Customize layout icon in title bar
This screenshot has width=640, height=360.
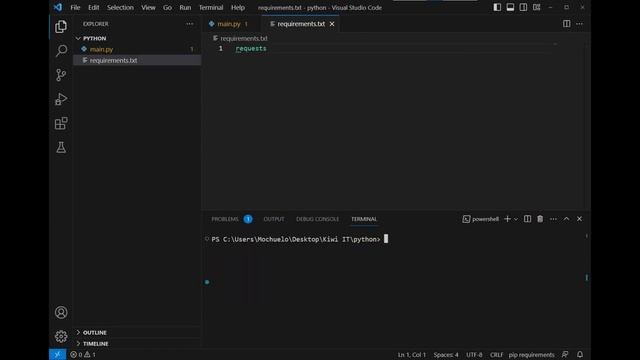[x=537, y=7]
